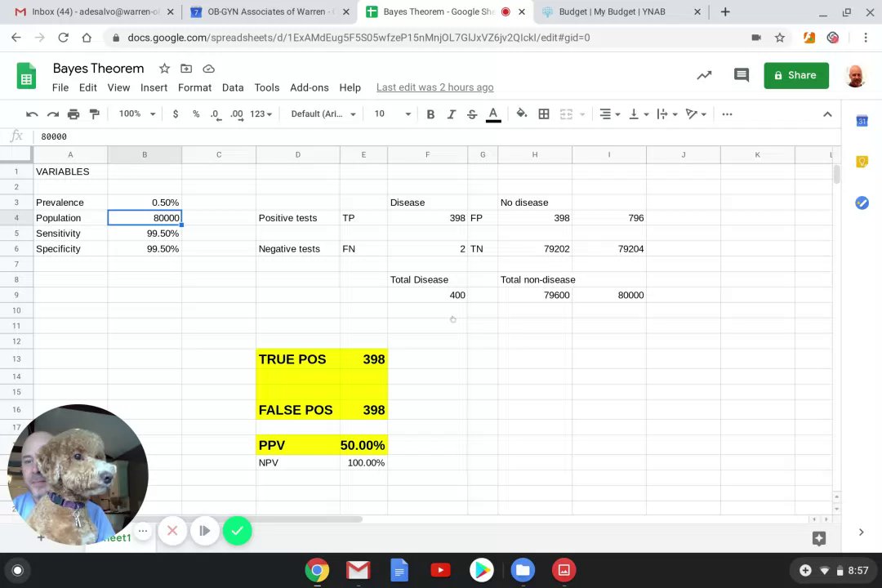Open the Borders tool
Image resolution: width=882 pixels, height=588 pixels.
(544, 114)
